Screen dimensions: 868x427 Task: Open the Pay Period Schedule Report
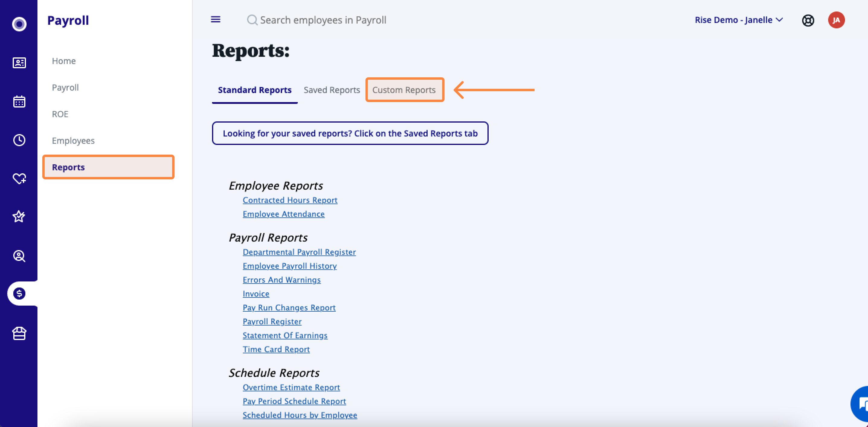pos(294,401)
